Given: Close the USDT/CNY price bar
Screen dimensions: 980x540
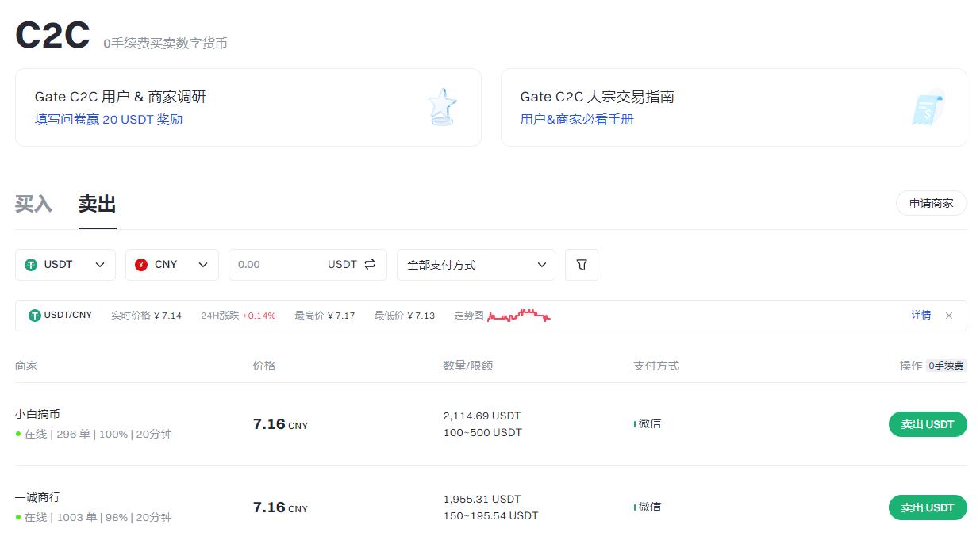Looking at the screenshot, I should pos(949,316).
